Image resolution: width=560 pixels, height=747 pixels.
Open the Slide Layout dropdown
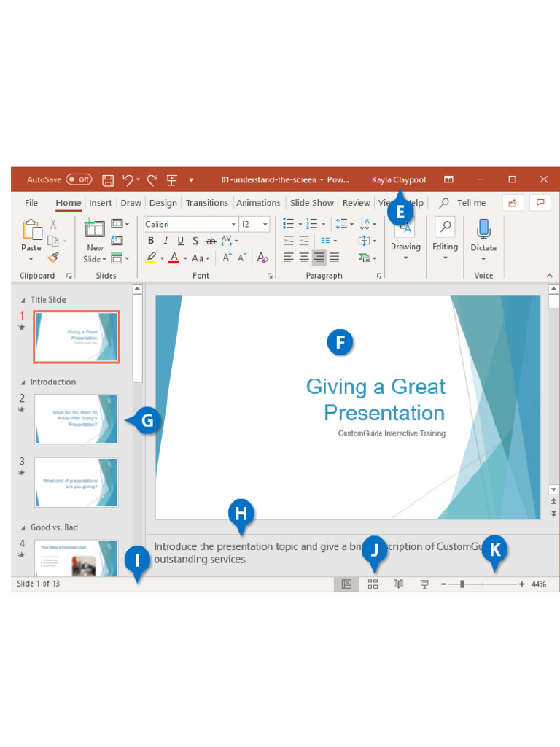[x=120, y=223]
